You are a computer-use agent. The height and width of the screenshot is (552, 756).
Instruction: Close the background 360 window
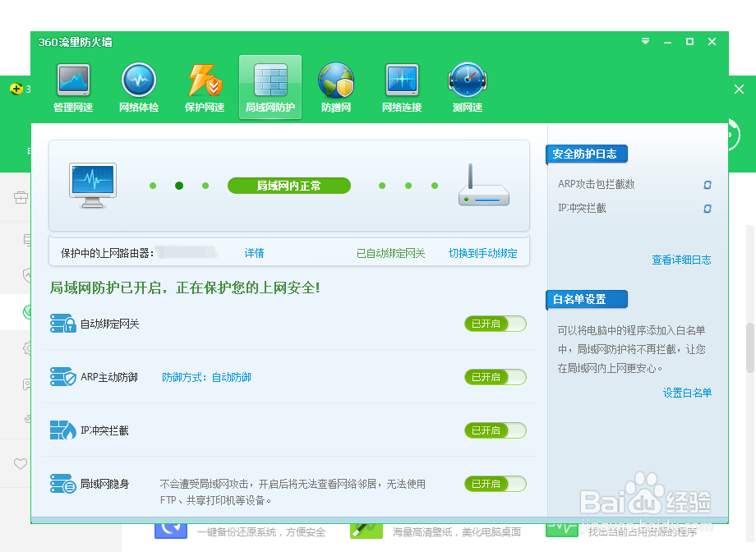(x=739, y=90)
